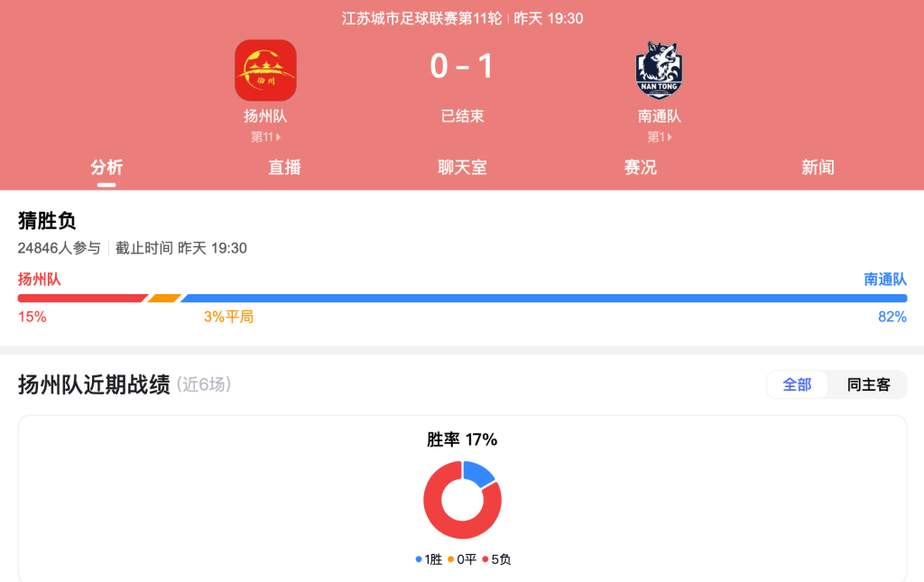Click the red 扬州队 prediction label

pyautogui.click(x=40, y=279)
